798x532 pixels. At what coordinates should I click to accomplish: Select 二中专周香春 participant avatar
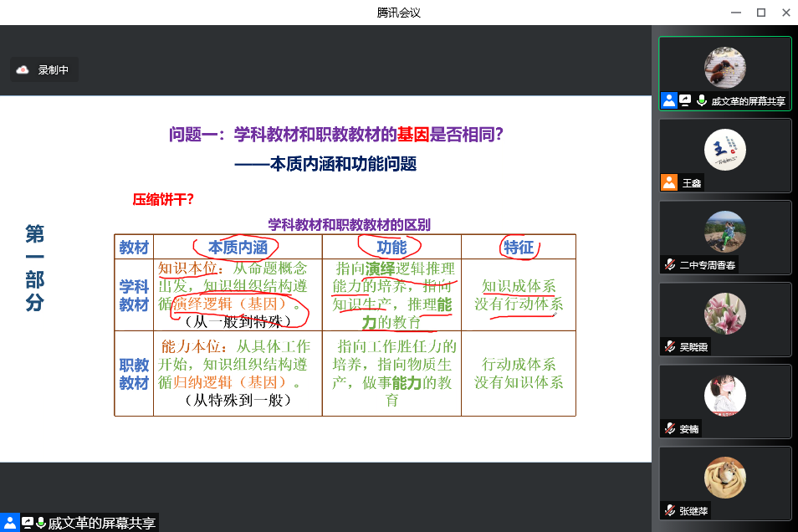tap(724, 232)
